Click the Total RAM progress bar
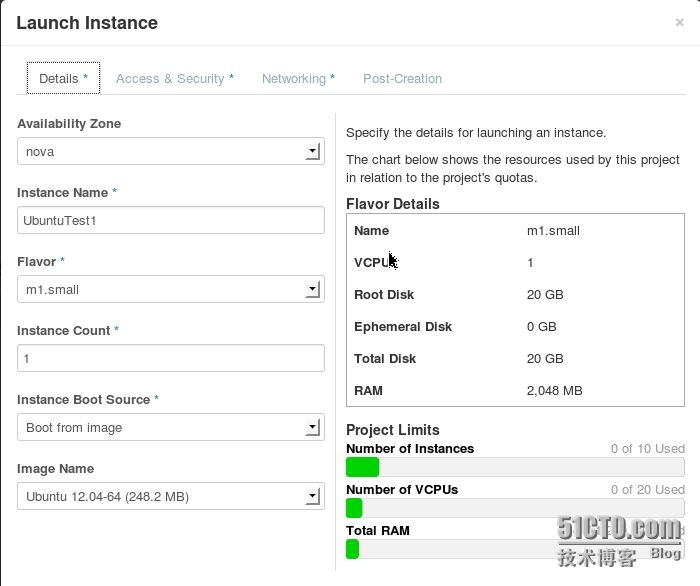 [x=515, y=549]
